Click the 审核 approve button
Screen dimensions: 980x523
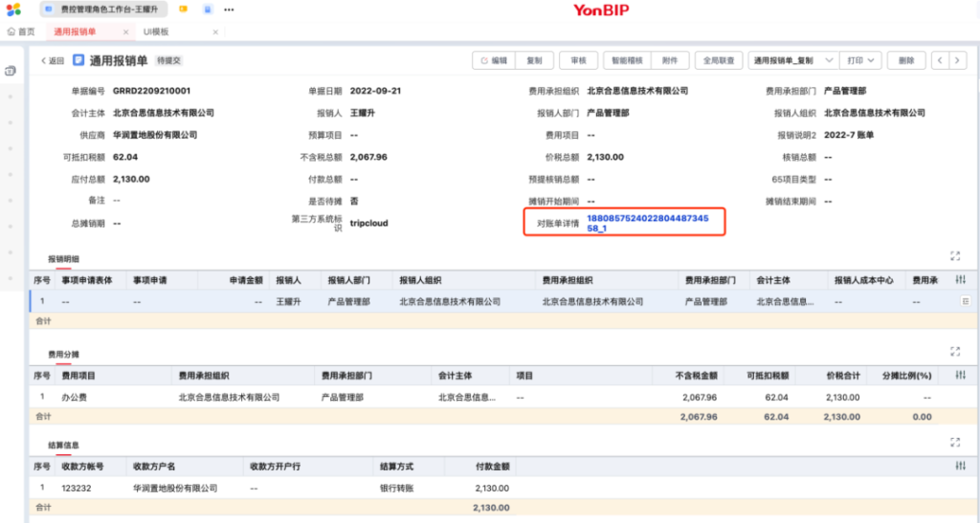coord(579,60)
